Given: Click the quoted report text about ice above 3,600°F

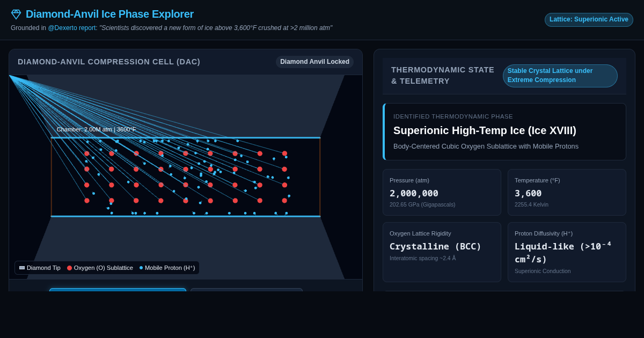Looking at the screenshot, I should coord(216,28).
